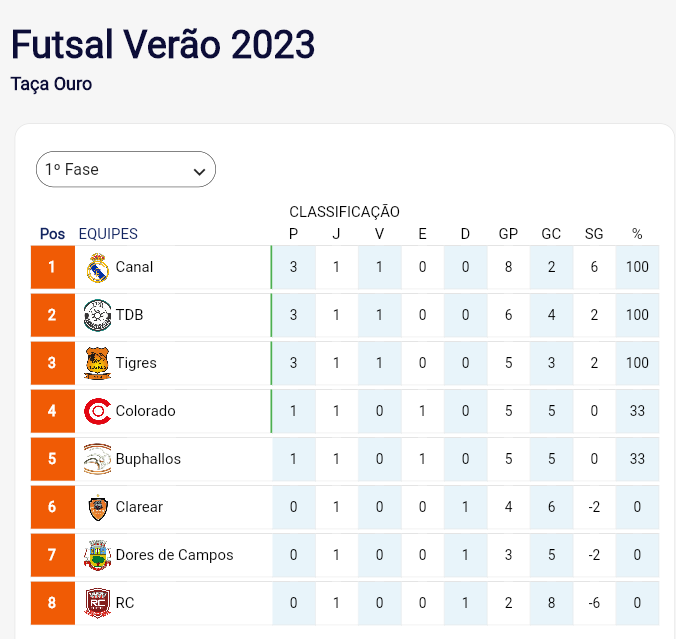Click the TDB team badge icon

click(97, 315)
